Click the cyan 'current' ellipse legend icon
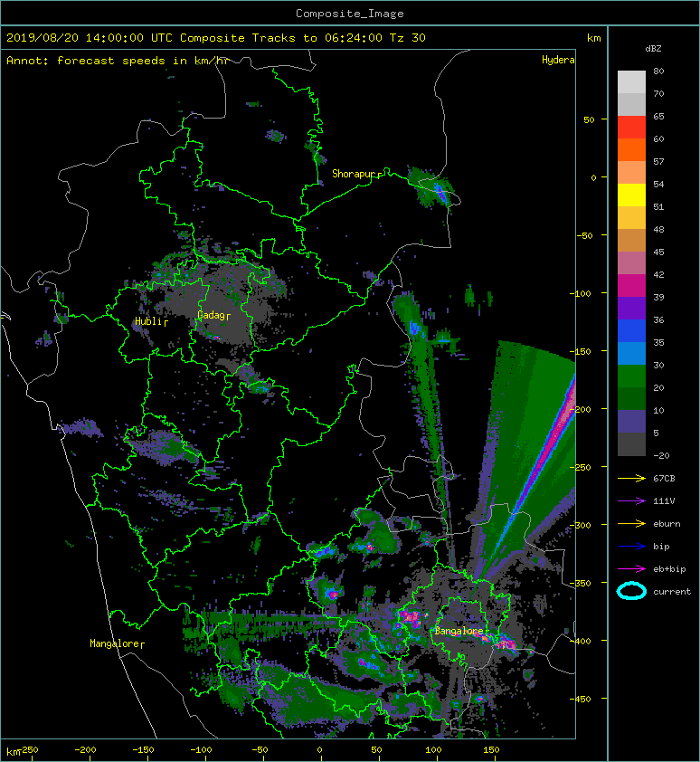Image resolution: width=700 pixels, height=762 pixels. 631,591
